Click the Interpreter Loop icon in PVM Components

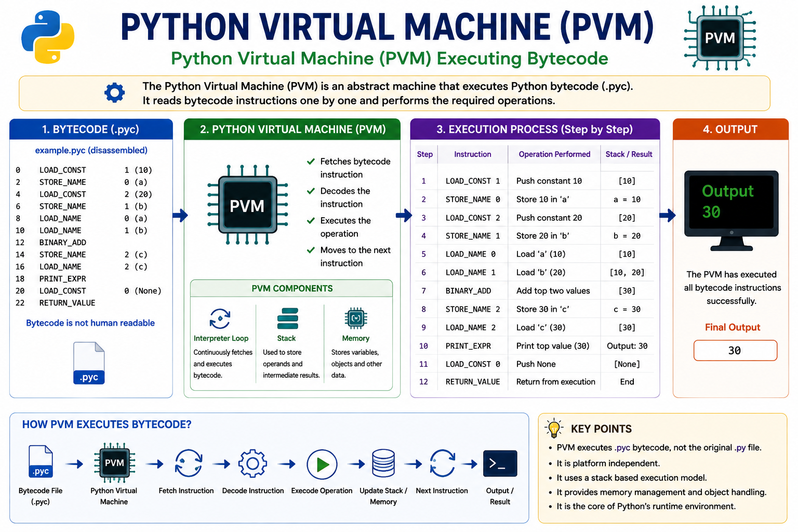pyautogui.click(x=220, y=318)
